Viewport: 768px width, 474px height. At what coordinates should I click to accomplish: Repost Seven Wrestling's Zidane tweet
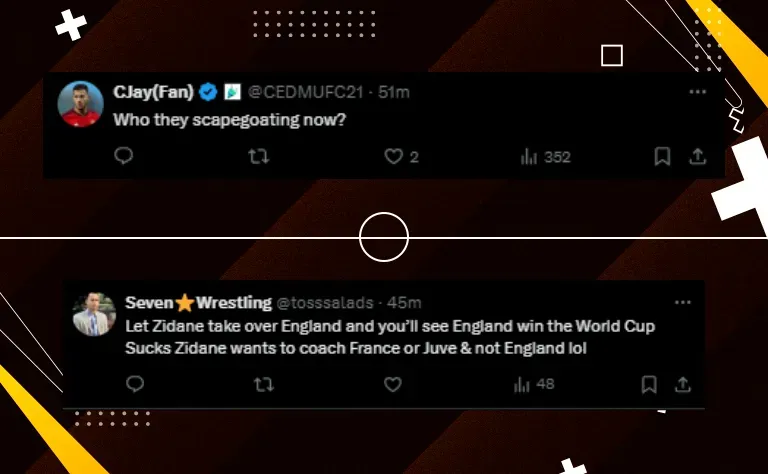264,384
